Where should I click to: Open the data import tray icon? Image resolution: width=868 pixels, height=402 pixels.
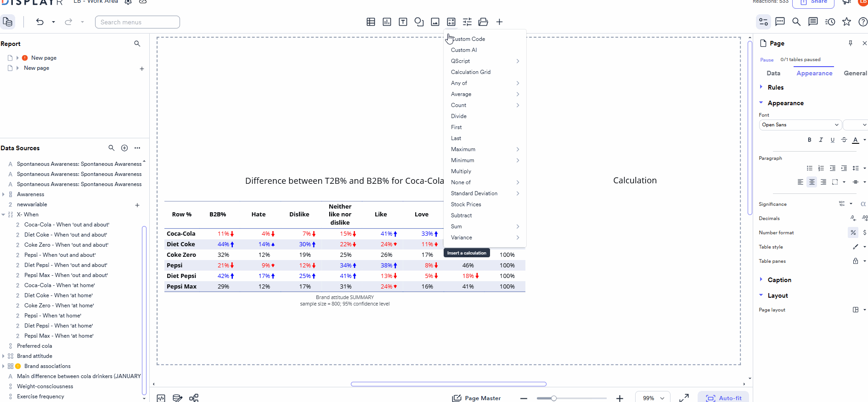point(483,22)
